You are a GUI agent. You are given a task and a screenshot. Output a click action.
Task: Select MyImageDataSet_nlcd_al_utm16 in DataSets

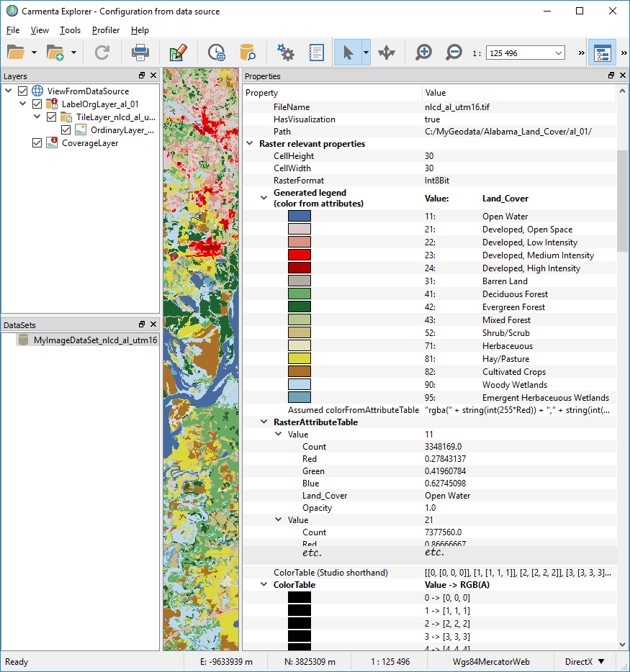(x=95, y=340)
